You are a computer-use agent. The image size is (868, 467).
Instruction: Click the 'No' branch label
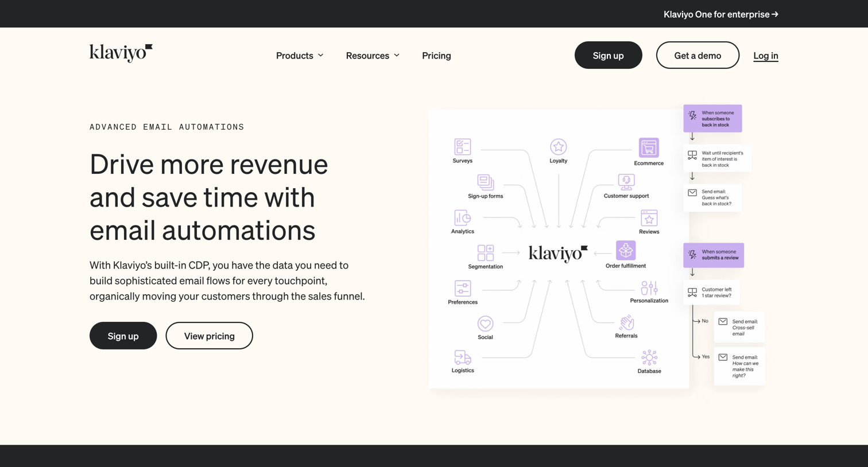click(x=705, y=321)
